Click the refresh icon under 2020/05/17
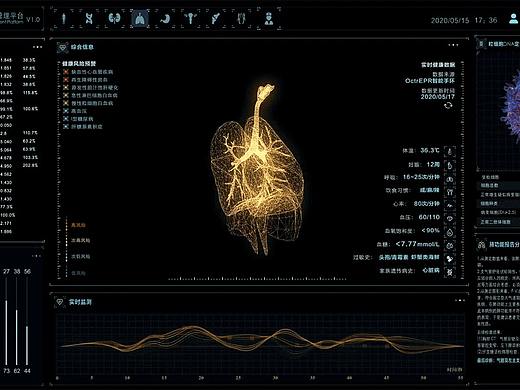 click(448, 106)
